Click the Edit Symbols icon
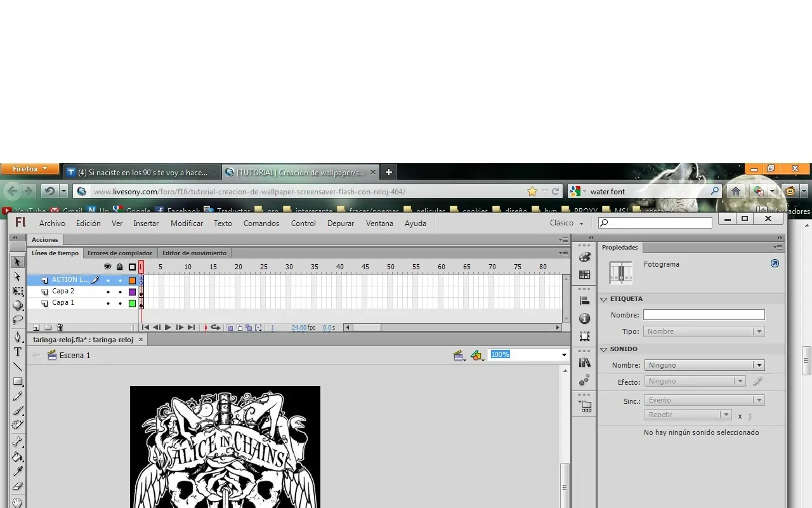This screenshot has height=508, width=812. click(x=477, y=356)
